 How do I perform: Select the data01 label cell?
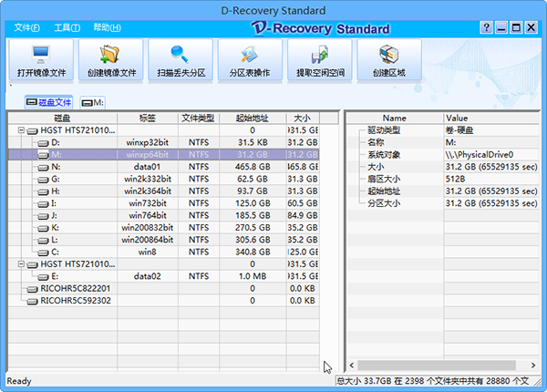[x=148, y=167]
